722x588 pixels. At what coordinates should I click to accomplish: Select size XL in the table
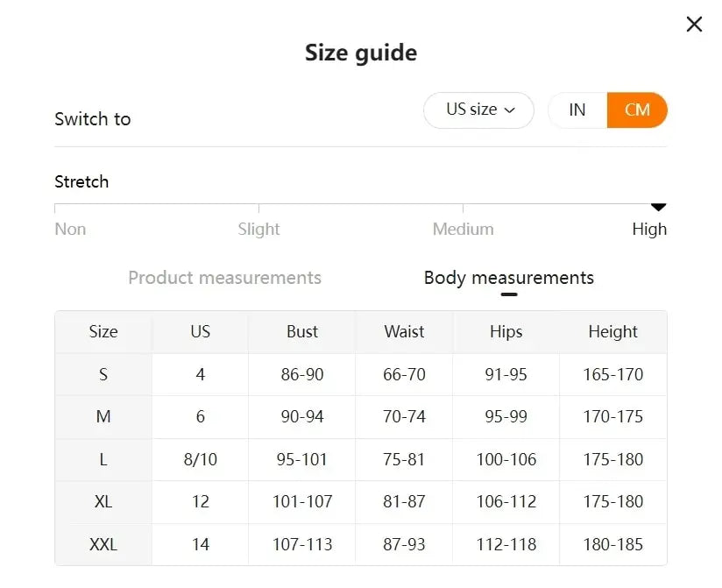pyautogui.click(x=103, y=502)
